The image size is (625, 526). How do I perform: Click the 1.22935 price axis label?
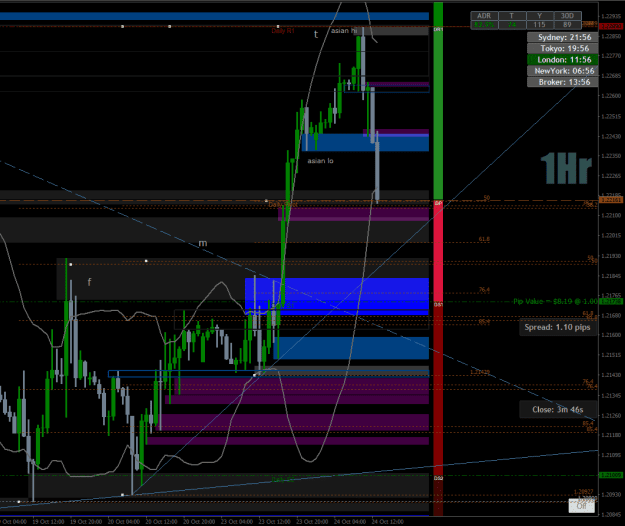coord(611,16)
